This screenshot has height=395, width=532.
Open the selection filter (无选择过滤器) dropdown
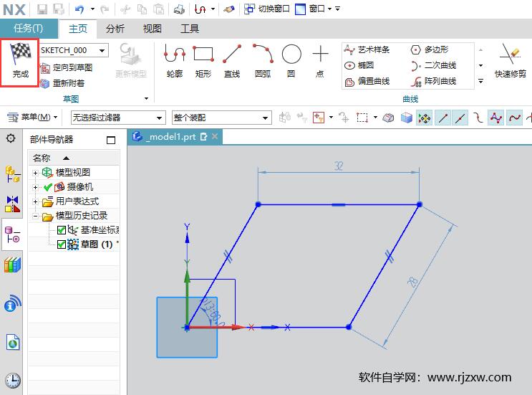(x=159, y=118)
